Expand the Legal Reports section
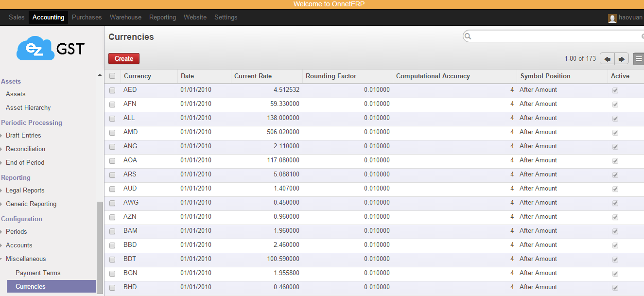Viewport: 644px width, 296px height. click(24, 190)
